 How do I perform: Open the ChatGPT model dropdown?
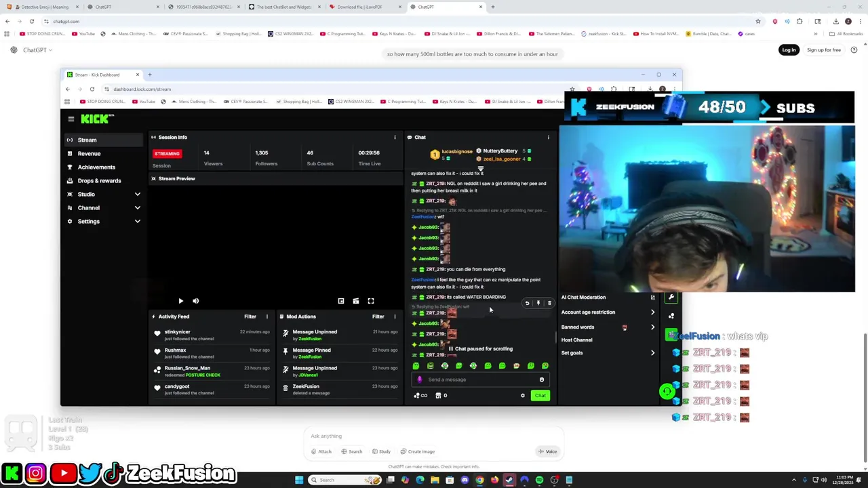pos(37,50)
